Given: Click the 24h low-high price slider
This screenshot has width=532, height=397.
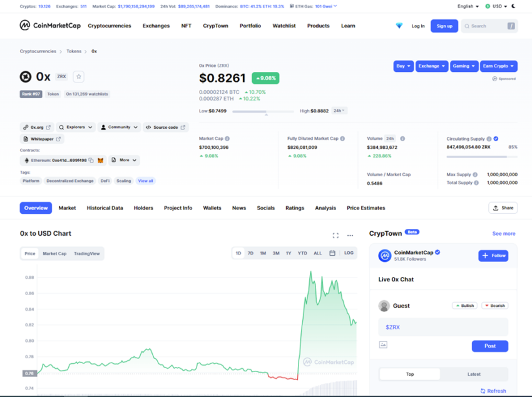Looking at the screenshot, I should tap(263, 111).
